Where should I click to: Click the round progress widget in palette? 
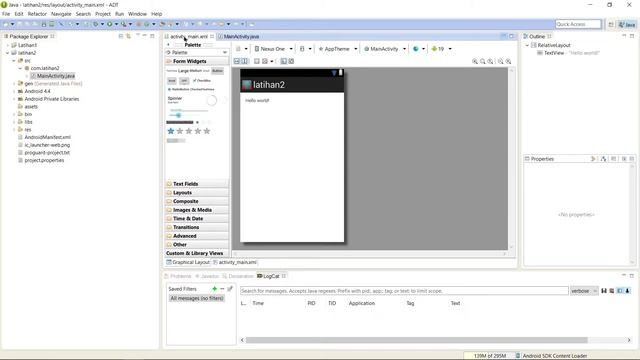click(211, 100)
